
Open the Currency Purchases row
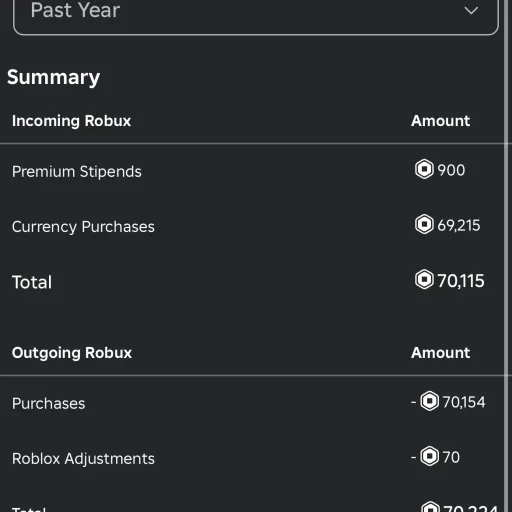pyautogui.click(x=252, y=226)
